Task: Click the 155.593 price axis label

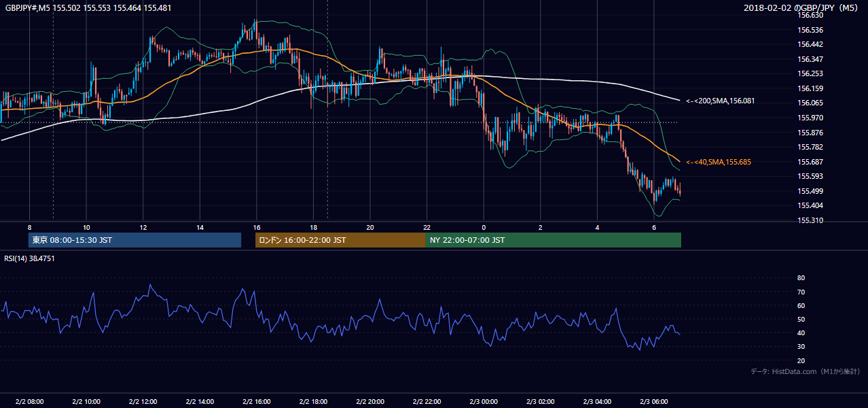Action: pos(810,177)
